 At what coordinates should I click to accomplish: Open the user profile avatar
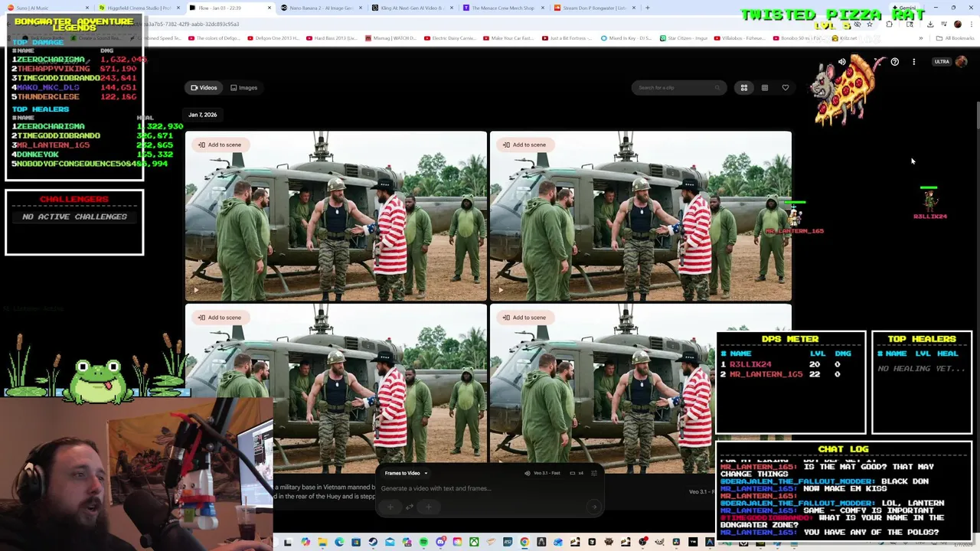(x=962, y=62)
